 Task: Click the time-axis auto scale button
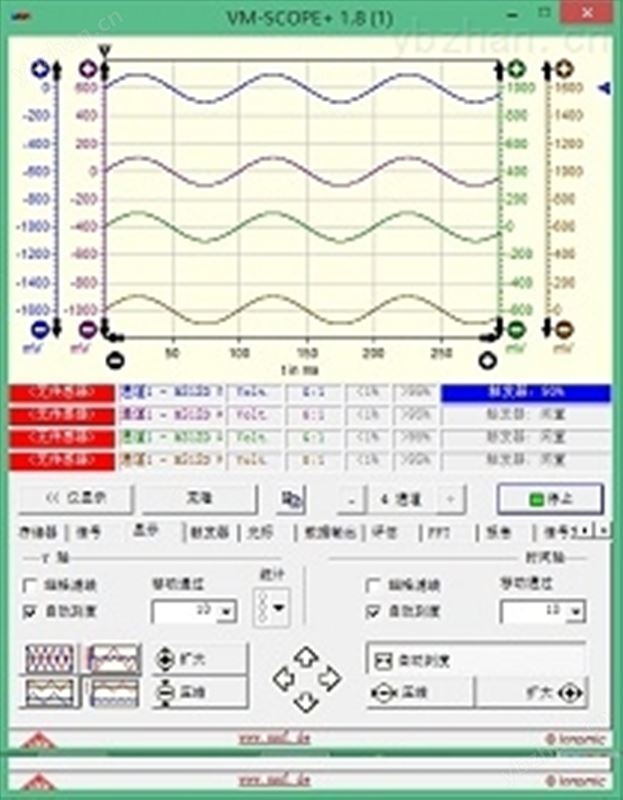476,661
